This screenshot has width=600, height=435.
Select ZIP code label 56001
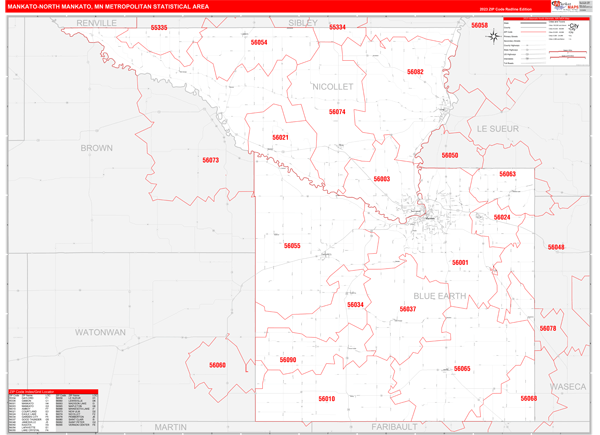460,262
